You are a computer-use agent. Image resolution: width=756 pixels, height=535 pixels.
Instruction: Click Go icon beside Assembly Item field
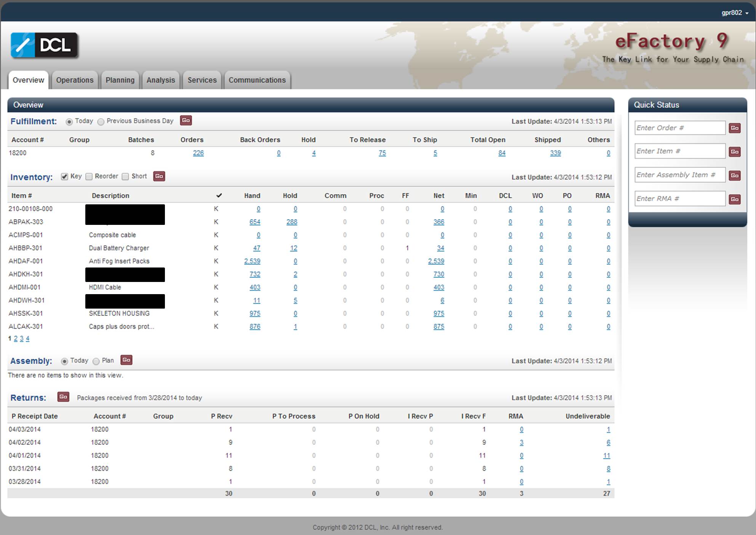tap(734, 175)
